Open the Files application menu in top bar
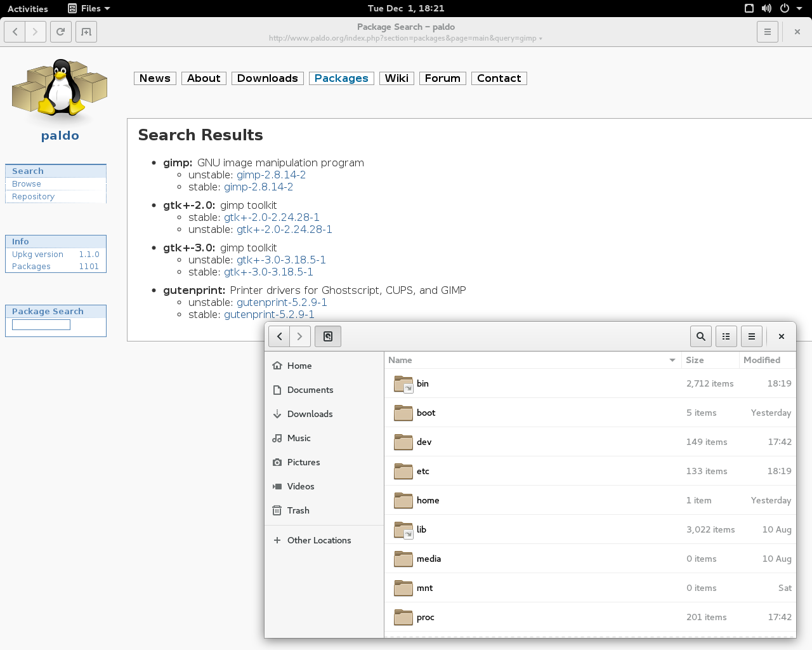 pos(89,8)
